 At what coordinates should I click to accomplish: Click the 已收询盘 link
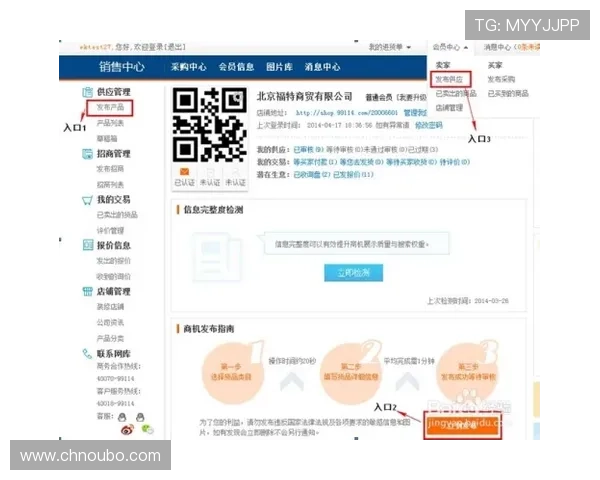click(312, 175)
